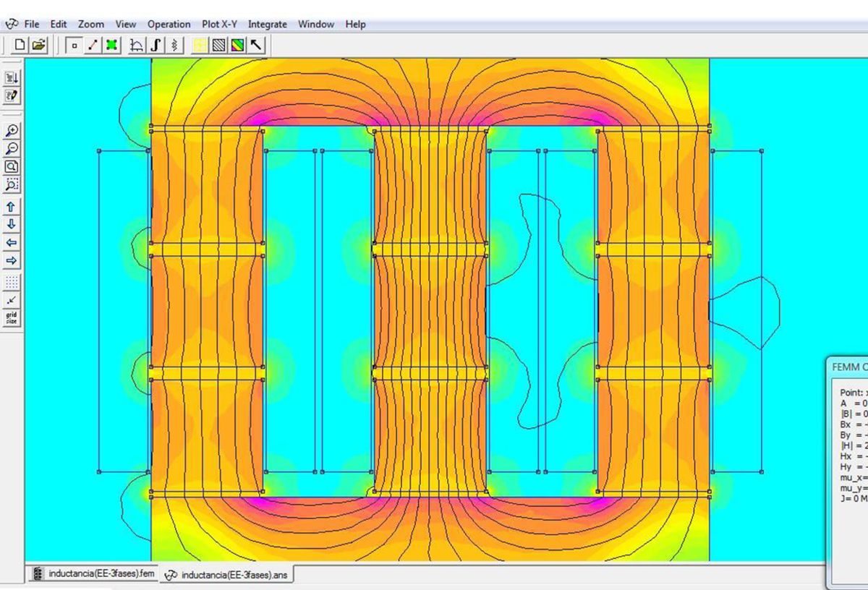Image resolution: width=868 pixels, height=590 pixels.
Task: Click the New document icon
Action: click(20, 46)
